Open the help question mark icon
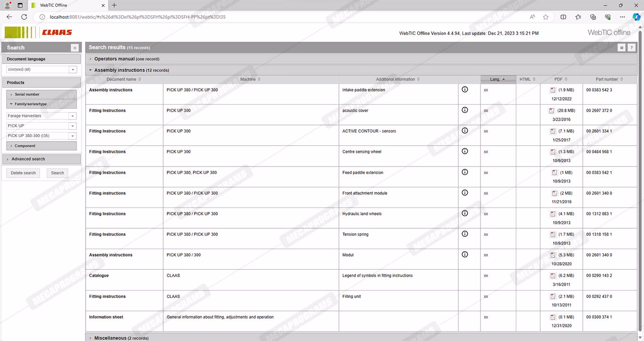 coord(631,48)
